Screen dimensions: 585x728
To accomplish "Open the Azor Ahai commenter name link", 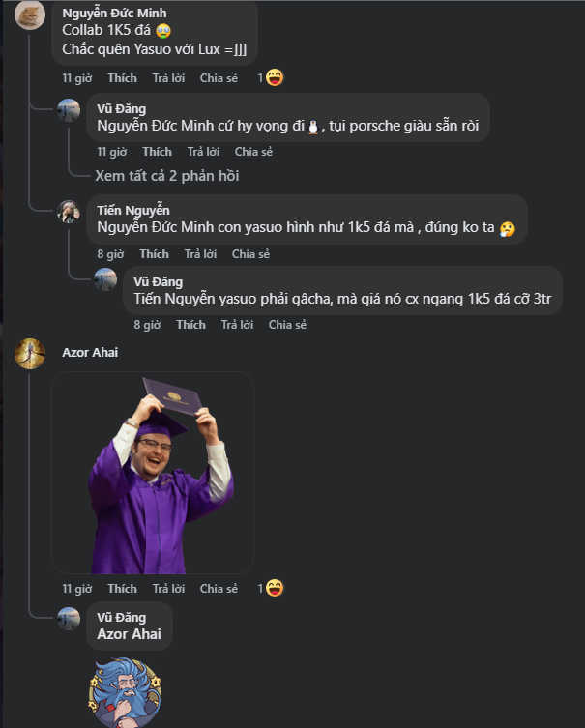I will (x=88, y=352).
